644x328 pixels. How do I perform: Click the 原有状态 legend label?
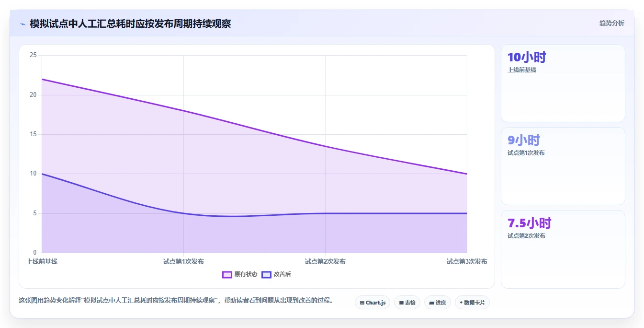[246, 274]
